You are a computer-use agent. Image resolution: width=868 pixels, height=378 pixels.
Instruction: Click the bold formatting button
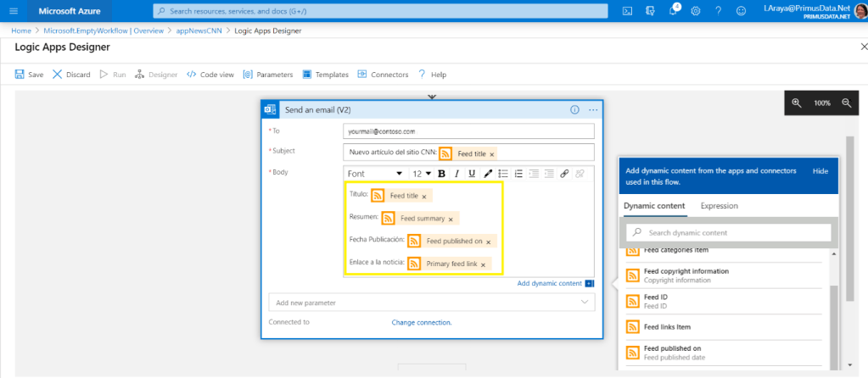click(x=441, y=174)
